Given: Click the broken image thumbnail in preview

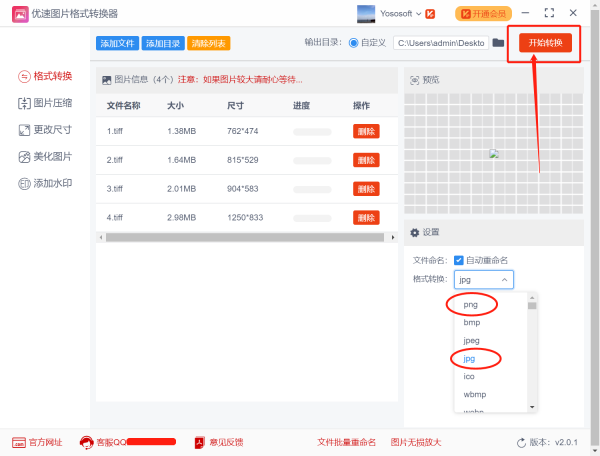Looking at the screenshot, I should pyautogui.click(x=494, y=153).
